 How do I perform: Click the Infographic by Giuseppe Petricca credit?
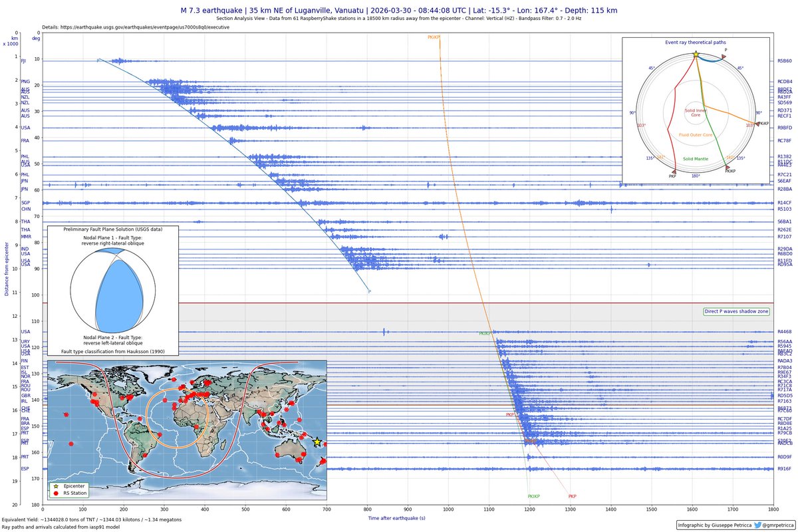[716, 524]
